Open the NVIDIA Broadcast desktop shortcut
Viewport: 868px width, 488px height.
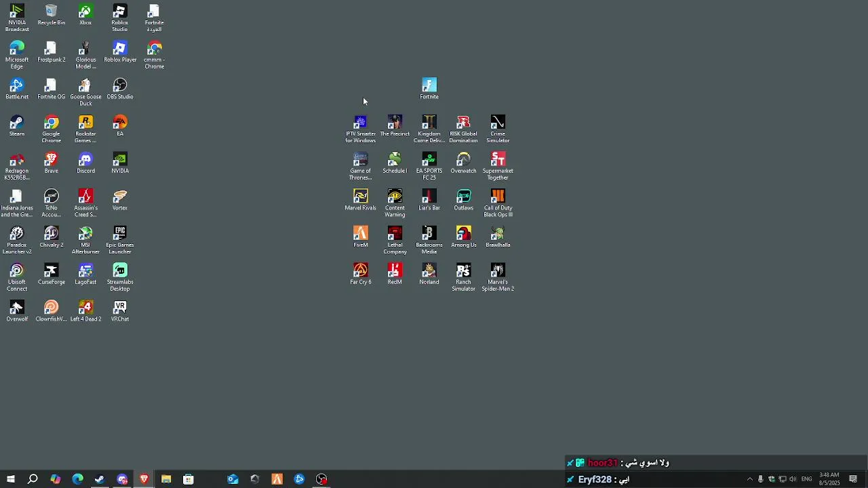(17, 18)
